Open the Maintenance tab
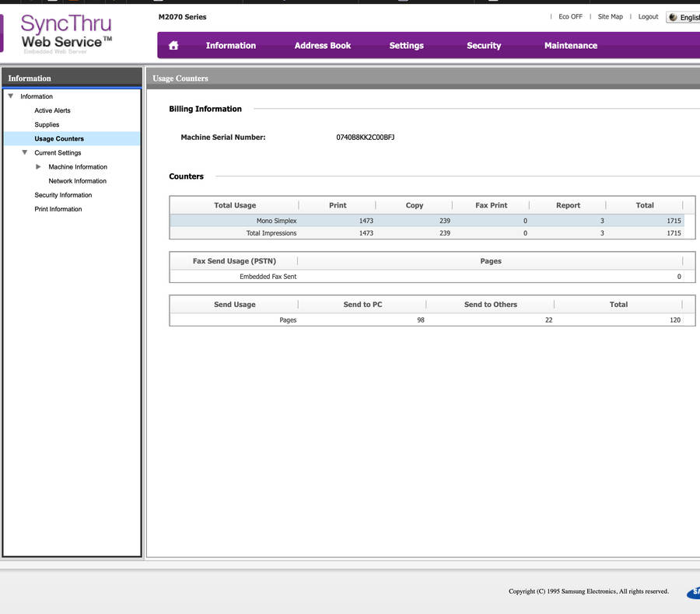 pos(570,46)
